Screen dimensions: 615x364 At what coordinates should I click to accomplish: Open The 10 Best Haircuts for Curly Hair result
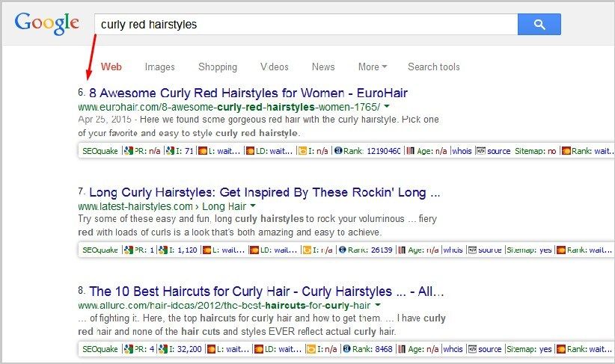coord(266,291)
